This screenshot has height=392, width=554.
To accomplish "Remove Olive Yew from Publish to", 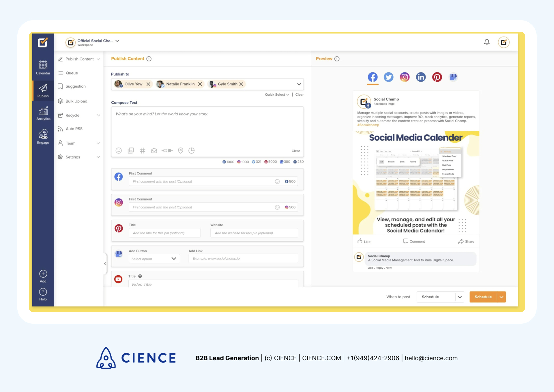I will click(148, 84).
